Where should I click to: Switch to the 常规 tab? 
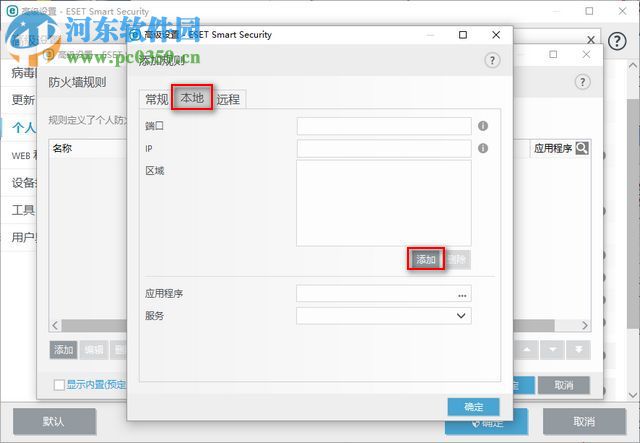coord(156,99)
